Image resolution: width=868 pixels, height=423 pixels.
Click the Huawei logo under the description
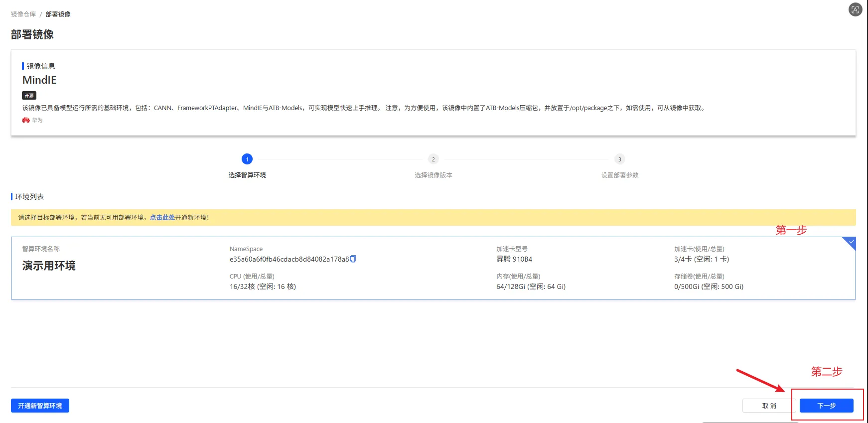26,120
